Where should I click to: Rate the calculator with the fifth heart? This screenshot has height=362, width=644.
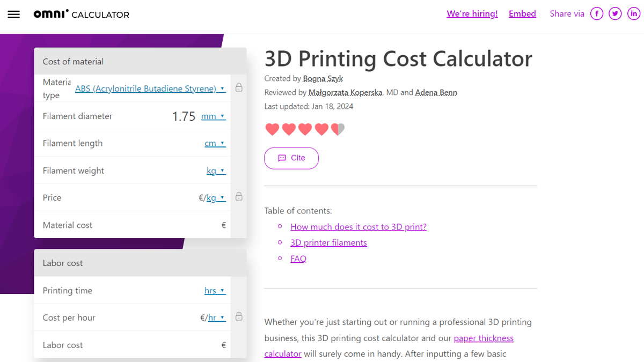(x=338, y=129)
